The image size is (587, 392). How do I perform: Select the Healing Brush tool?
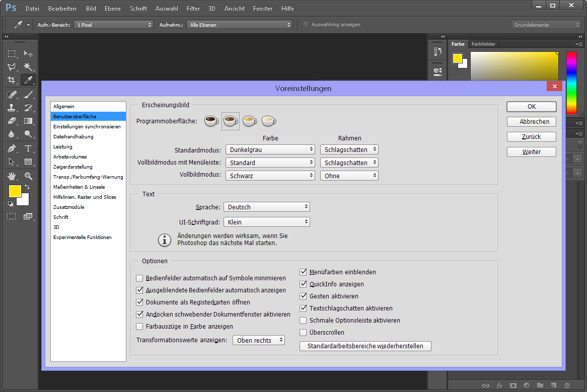click(12, 95)
